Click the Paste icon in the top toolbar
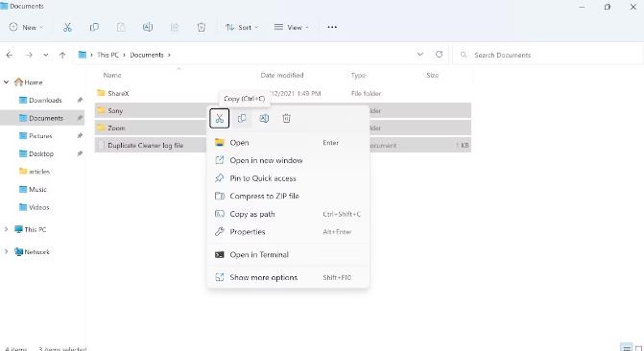Viewport: 644px width, 351px height. coord(121,28)
